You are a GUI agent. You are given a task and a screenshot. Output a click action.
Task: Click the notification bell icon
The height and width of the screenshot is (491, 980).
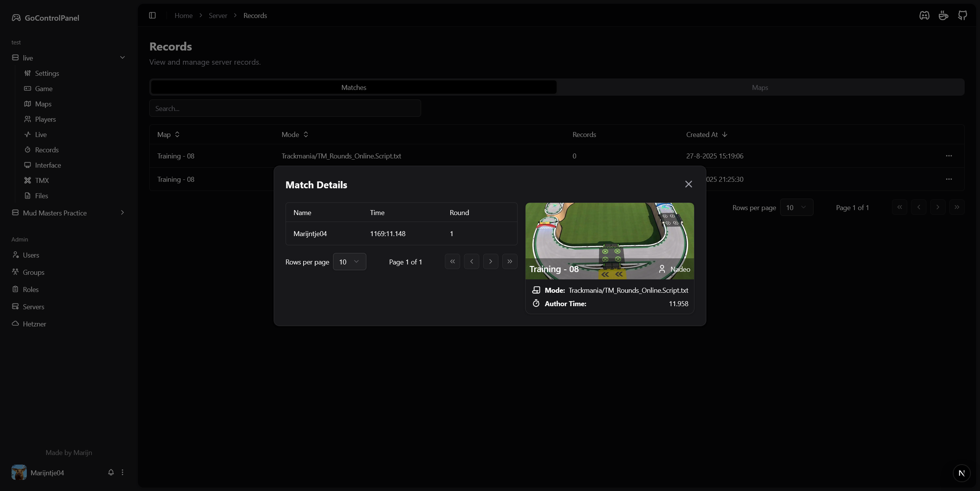111,472
